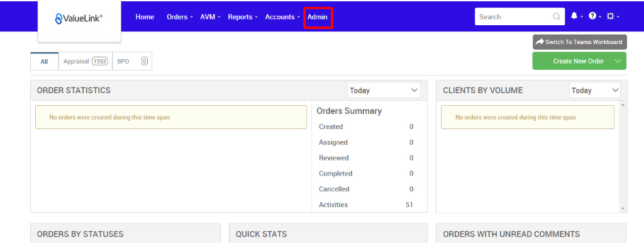Open the Admin menu
644x243 pixels.
tap(318, 17)
